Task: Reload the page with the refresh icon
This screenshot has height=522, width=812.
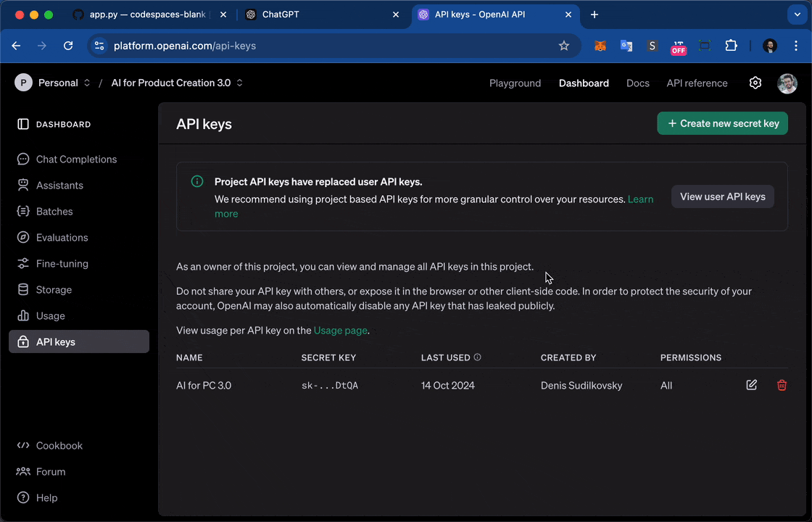Action: point(68,46)
